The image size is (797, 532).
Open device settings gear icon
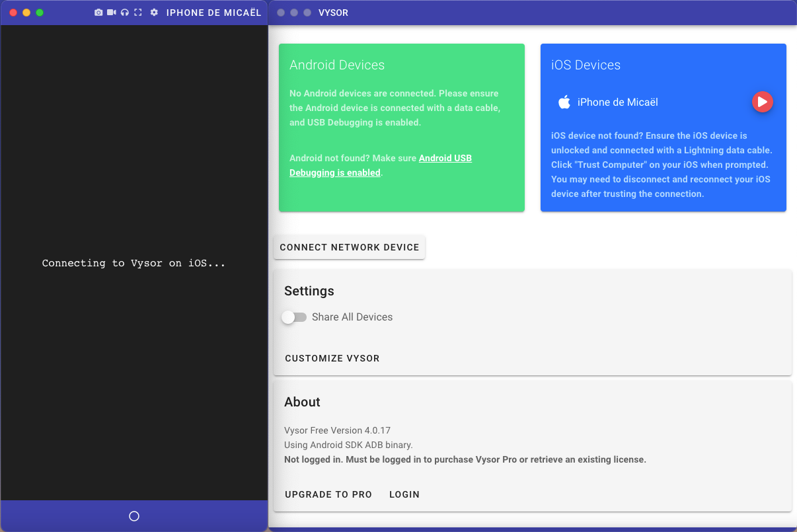click(154, 13)
